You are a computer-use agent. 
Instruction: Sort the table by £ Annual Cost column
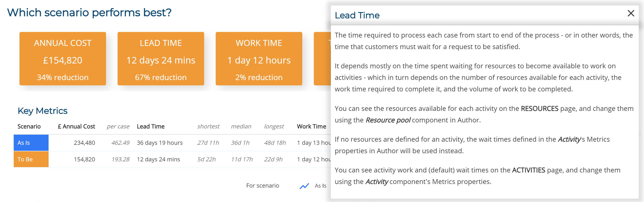tap(76, 126)
